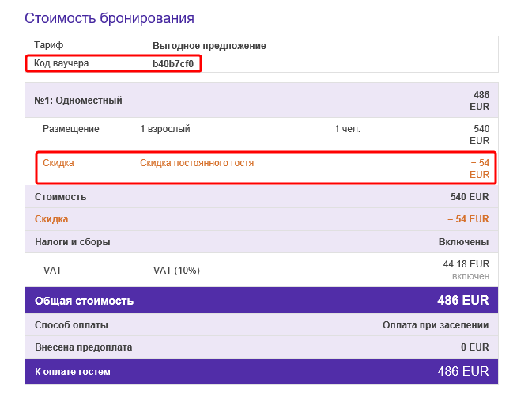Click the 'Внесена предоплата' label
Viewport: 532px width, 398px height.
(84, 347)
